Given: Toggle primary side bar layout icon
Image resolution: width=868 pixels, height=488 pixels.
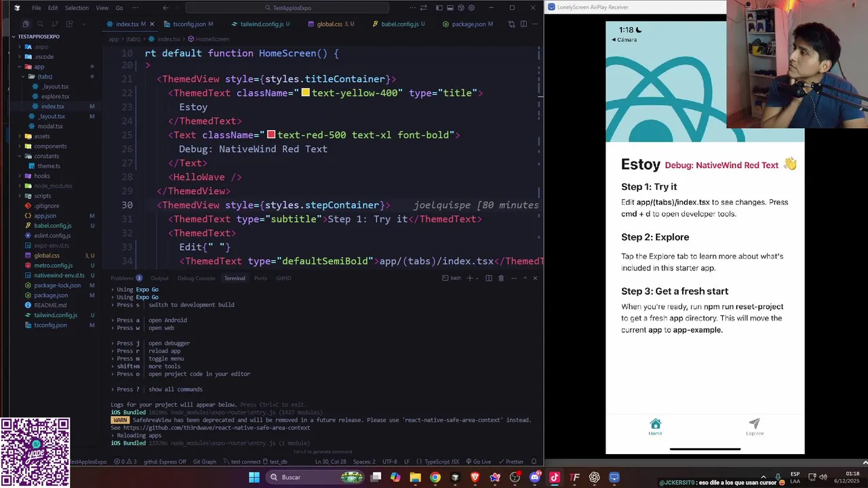Looking at the screenshot, I should pos(439,7).
